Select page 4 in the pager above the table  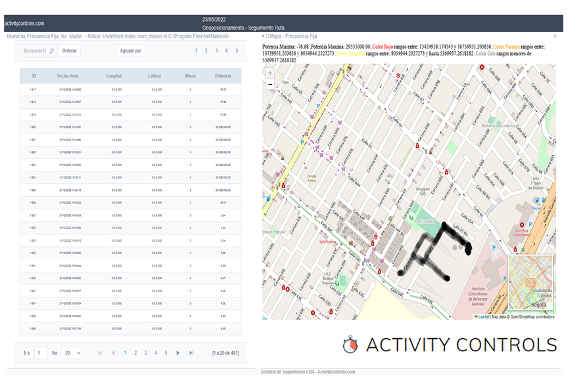click(x=227, y=51)
